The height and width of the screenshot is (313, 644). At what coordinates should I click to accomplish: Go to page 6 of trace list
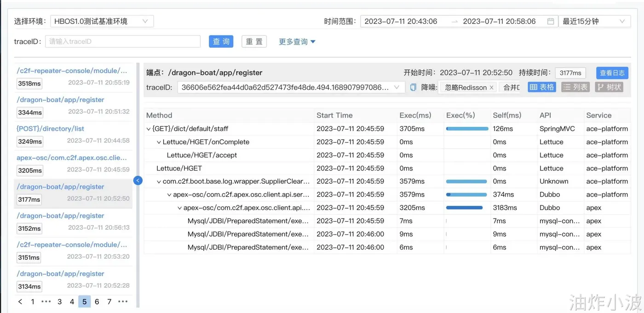click(x=97, y=302)
